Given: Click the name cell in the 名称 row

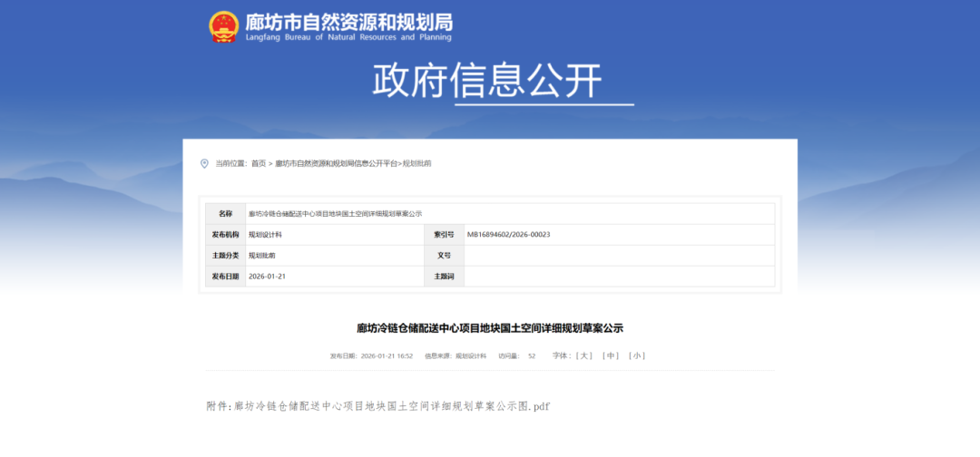Looking at the screenshot, I should pyautogui.click(x=510, y=213).
